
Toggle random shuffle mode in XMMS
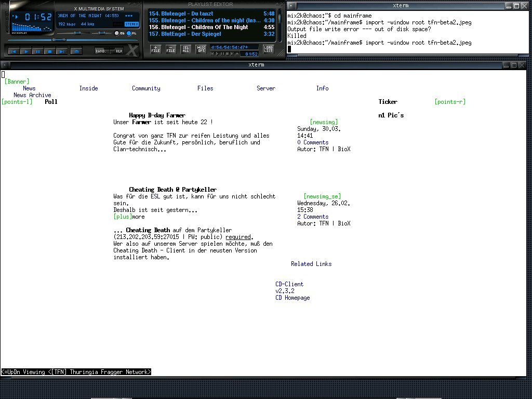click(101, 51)
